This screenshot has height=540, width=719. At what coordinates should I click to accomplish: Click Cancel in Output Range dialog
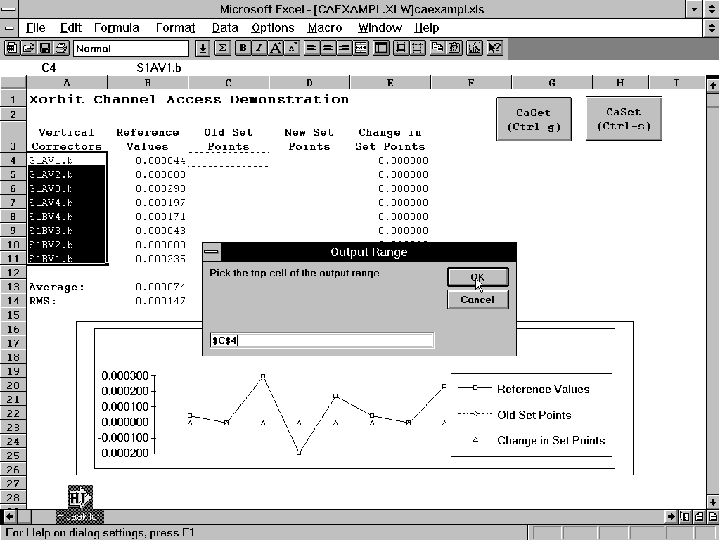477,299
